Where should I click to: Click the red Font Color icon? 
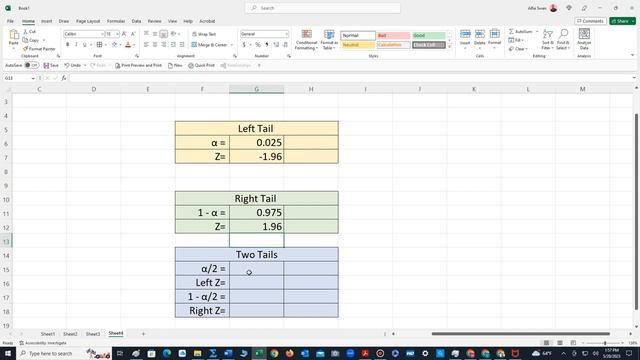[128, 44]
